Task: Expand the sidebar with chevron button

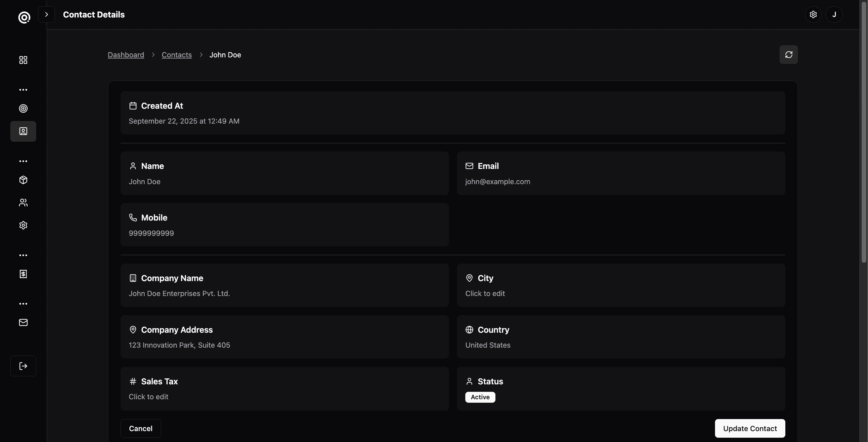Action: (46, 14)
